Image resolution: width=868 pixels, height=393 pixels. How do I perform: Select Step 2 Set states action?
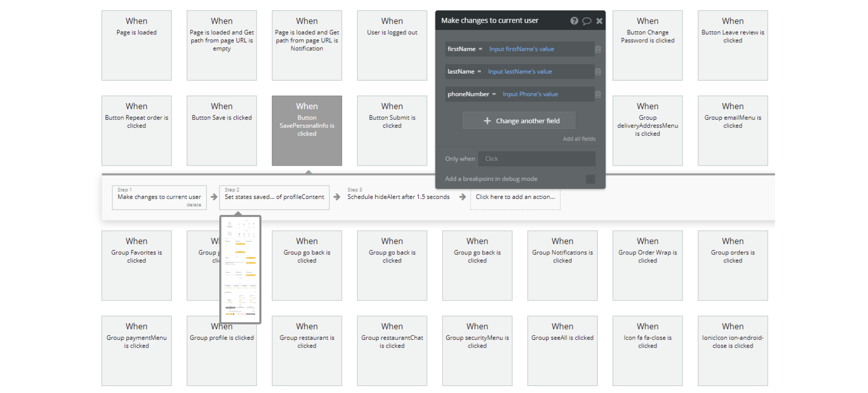(274, 197)
